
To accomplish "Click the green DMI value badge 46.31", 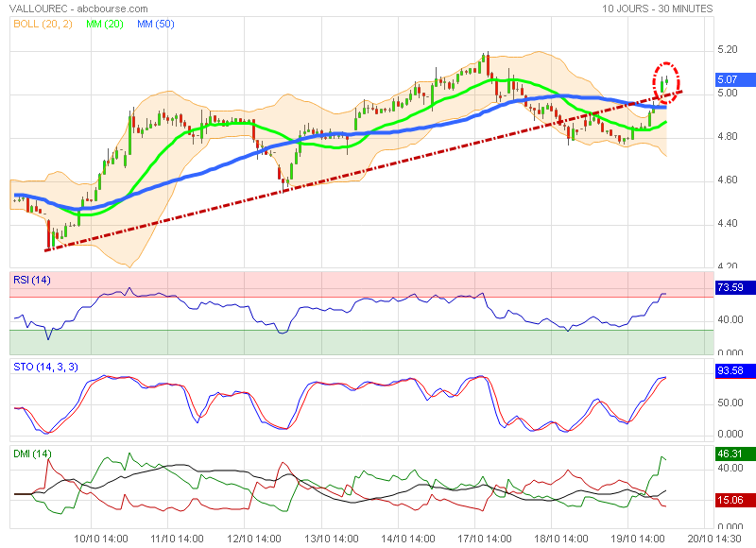I will (735, 454).
